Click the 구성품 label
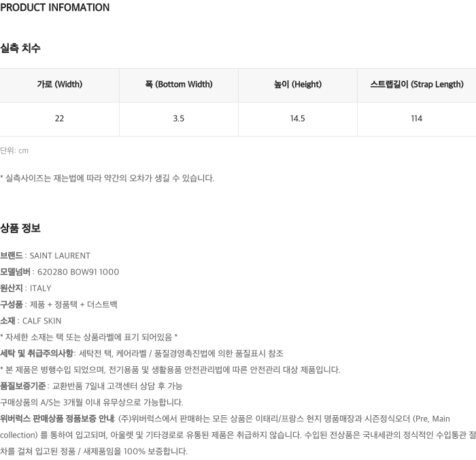Image resolution: width=476 pixels, height=460 pixels. tap(12, 305)
